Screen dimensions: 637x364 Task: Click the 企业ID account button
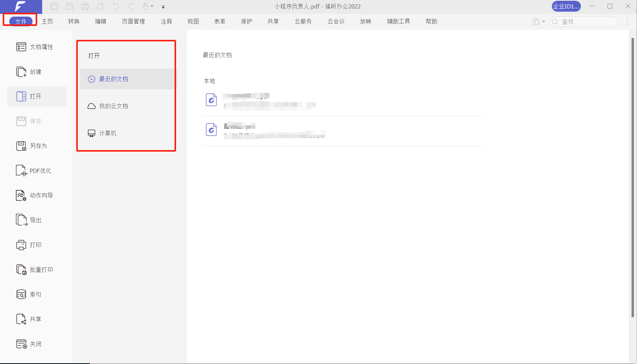(x=566, y=6)
